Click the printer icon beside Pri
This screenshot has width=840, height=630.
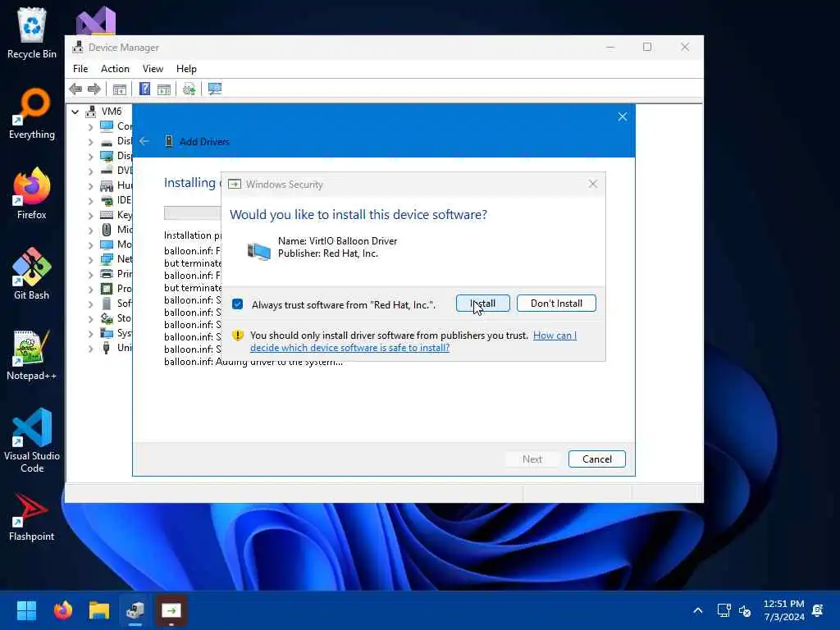click(x=107, y=274)
